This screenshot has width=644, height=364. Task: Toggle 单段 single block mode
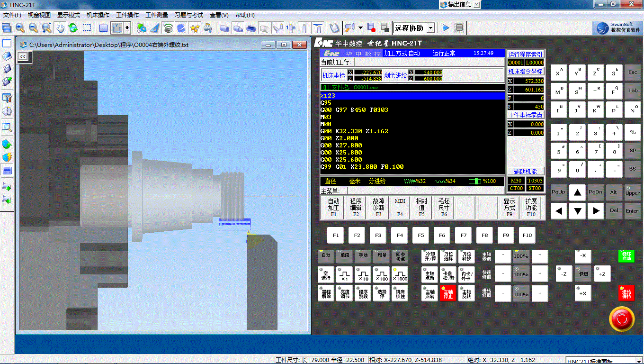345,256
